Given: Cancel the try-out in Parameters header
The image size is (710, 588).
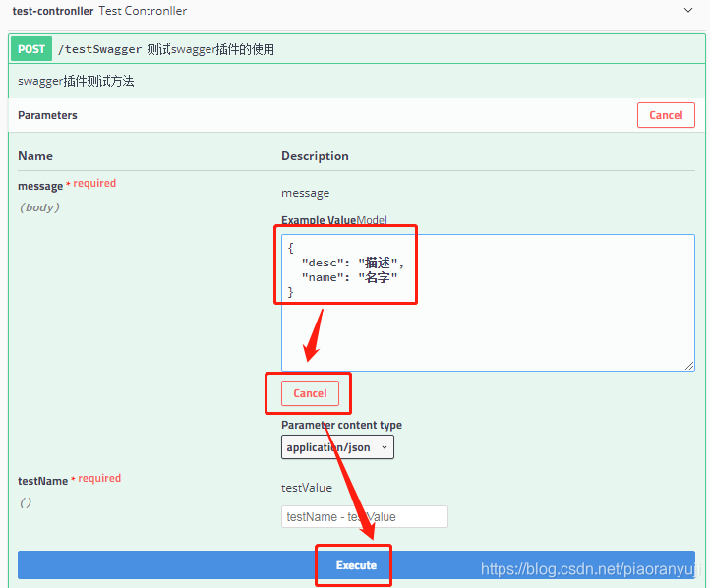Looking at the screenshot, I should point(666,115).
